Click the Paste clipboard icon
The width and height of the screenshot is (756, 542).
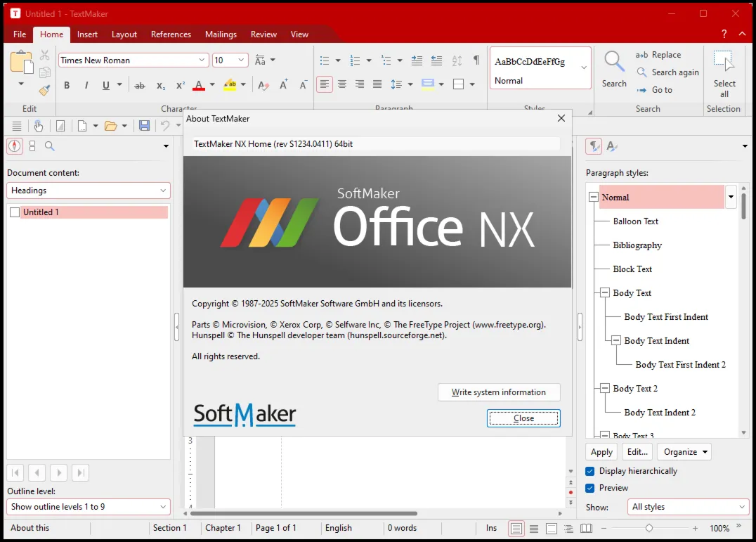pyautogui.click(x=22, y=62)
